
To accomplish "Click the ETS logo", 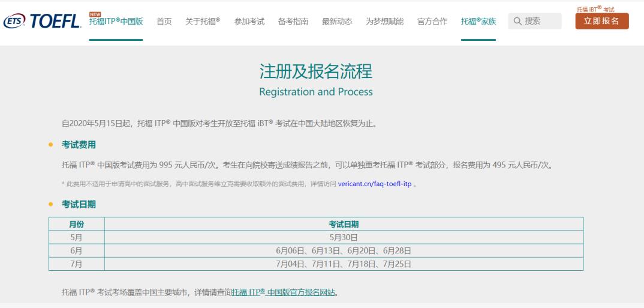I will 14,21.
